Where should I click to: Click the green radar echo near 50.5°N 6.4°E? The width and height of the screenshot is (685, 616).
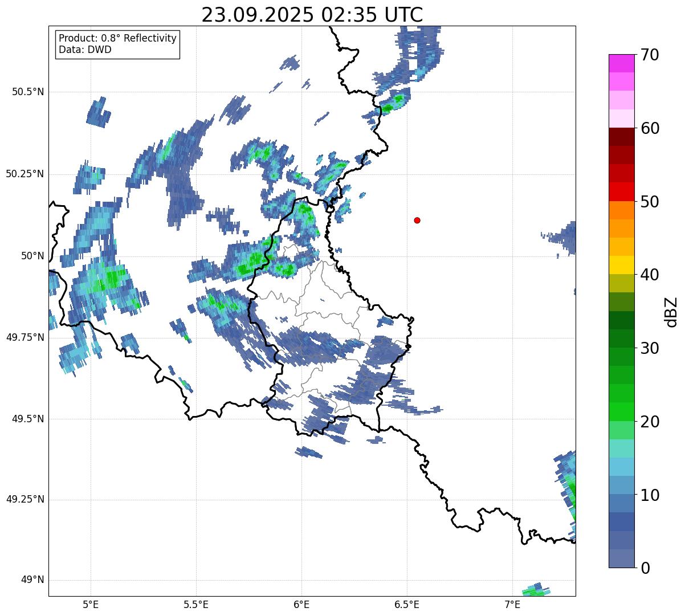tap(392, 103)
